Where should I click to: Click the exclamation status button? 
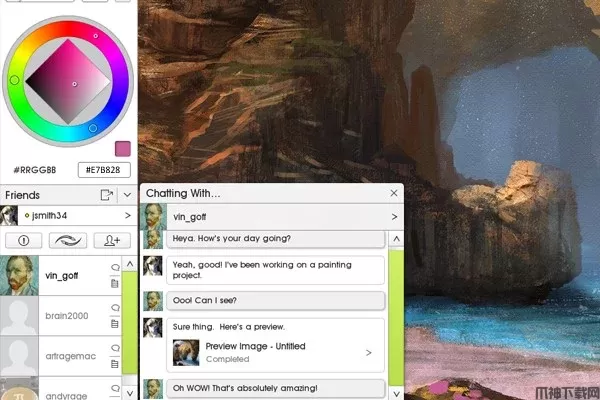tap(24, 240)
